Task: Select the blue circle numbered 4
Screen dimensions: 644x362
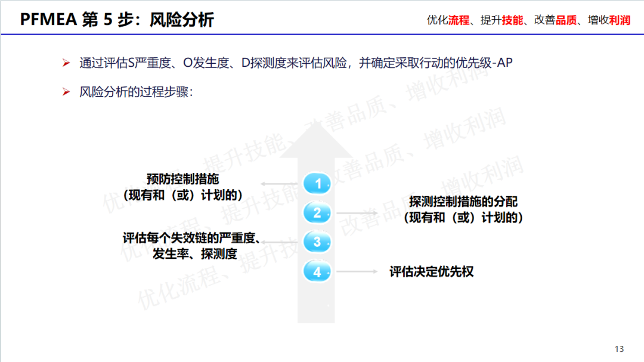Action: pos(317,272)
